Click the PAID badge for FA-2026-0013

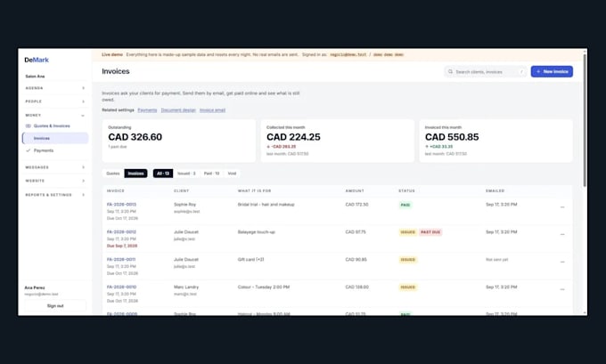pos(405,205)
